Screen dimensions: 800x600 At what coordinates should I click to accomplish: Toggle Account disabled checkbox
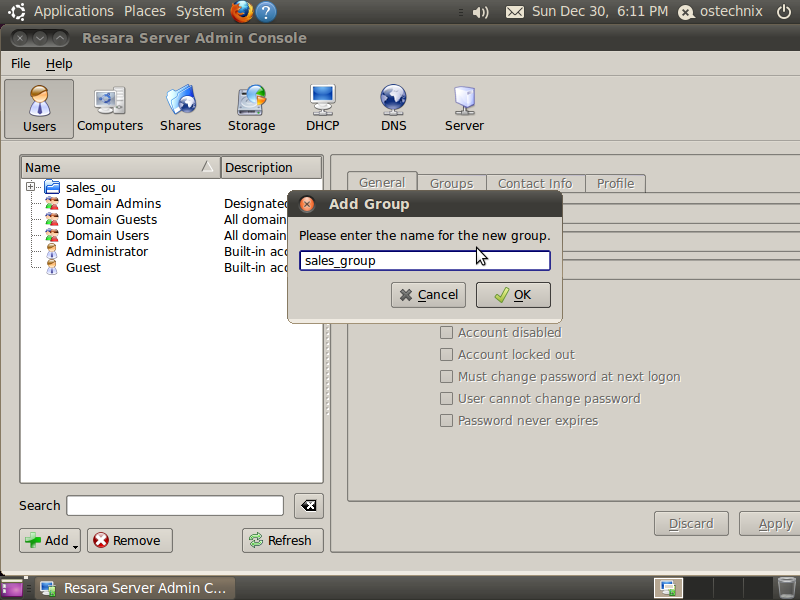[446, 333]
